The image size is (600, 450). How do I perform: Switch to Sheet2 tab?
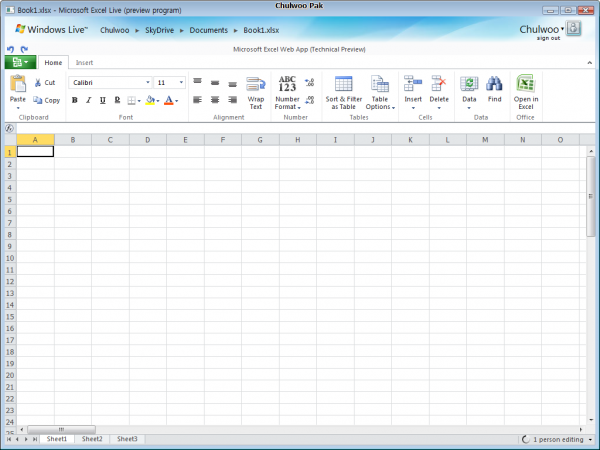point(92,439)
